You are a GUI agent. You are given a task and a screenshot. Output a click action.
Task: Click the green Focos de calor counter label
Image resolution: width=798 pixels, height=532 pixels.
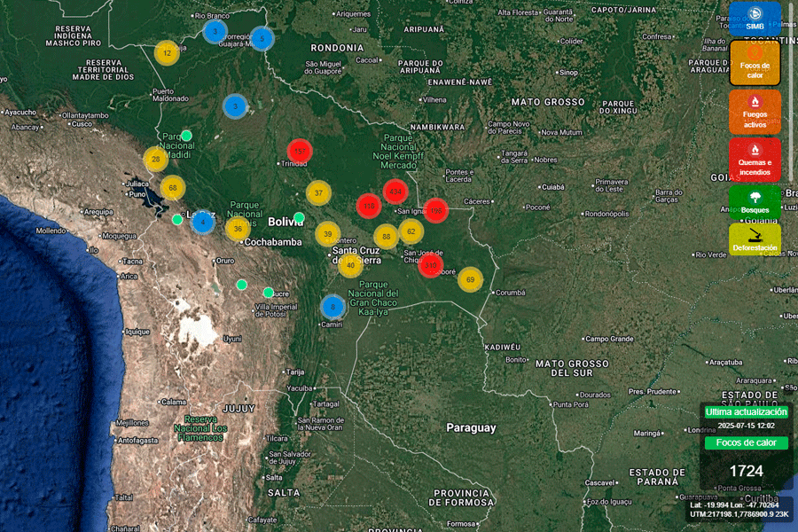pos(746,443)
